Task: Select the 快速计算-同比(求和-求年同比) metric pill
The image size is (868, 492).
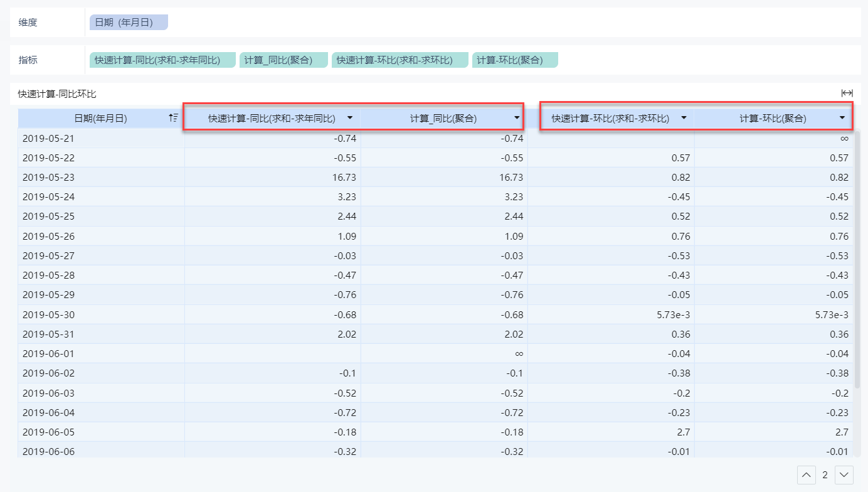Action: pyautogui.click(x=162, y=60)
